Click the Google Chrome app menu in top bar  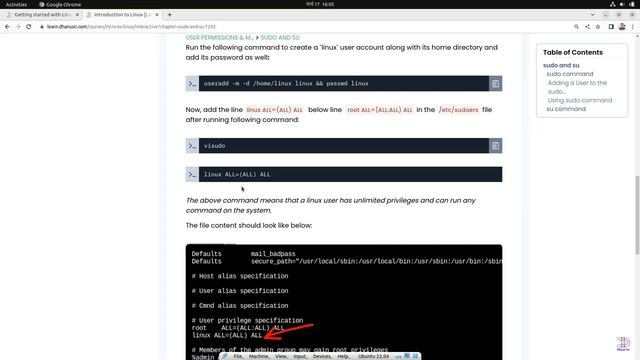pos(60,4)
